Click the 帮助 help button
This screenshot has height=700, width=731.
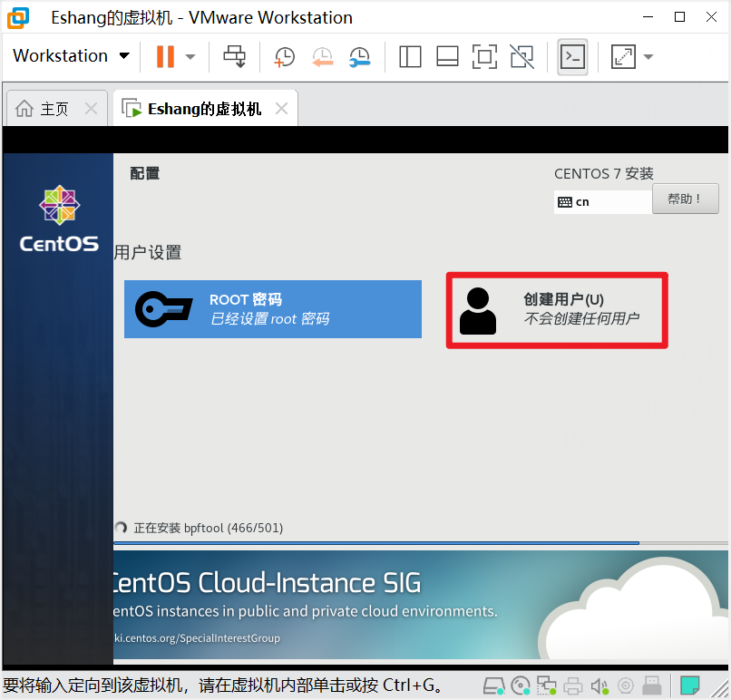click(685, 199)
